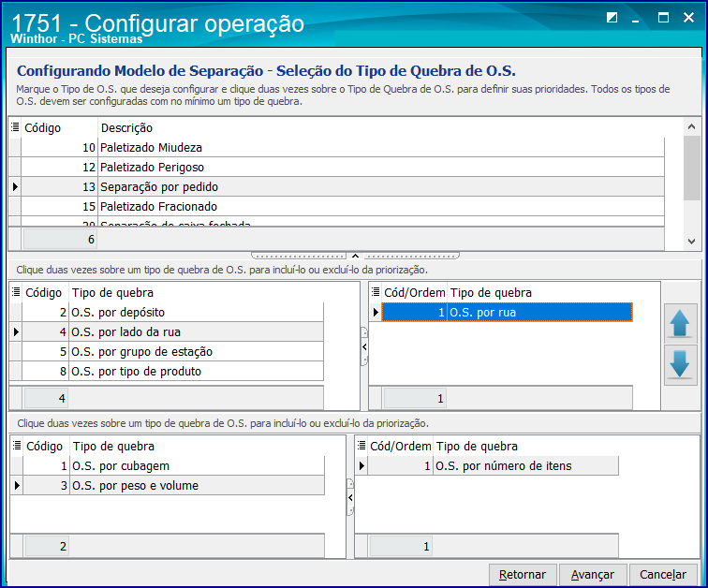Move selected break type up with blue arrow
Screen dimensions: 708x588
point(680,324)
